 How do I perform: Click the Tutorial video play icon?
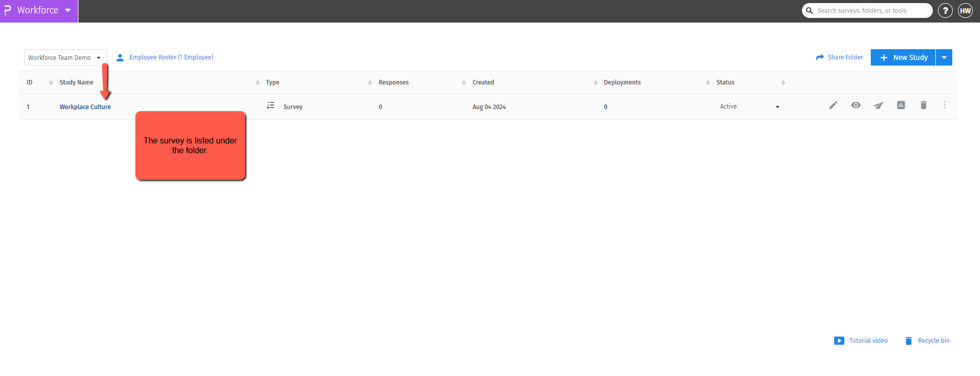(839, 341)
